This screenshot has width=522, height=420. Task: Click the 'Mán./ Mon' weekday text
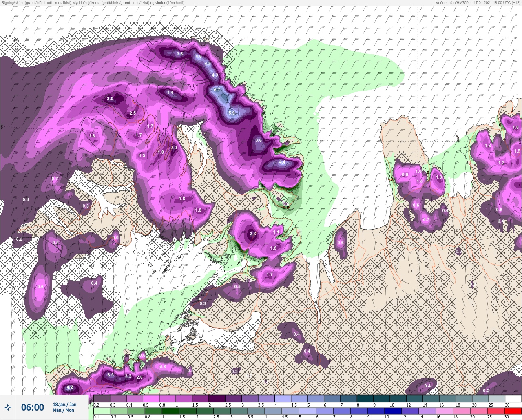pos(63,410)
